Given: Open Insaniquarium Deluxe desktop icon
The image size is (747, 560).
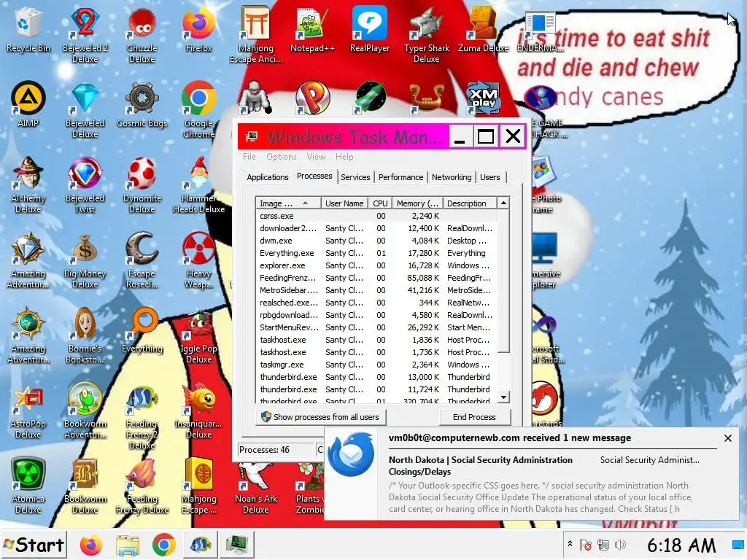Looking at the screenshot, I should 198,411.
